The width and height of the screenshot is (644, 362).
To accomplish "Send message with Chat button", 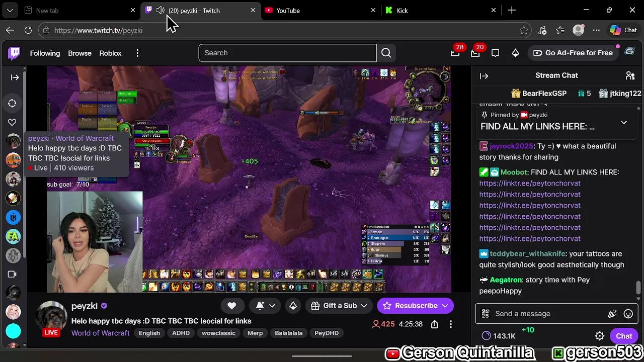I will pyautogui.click(x=624, y=336).
